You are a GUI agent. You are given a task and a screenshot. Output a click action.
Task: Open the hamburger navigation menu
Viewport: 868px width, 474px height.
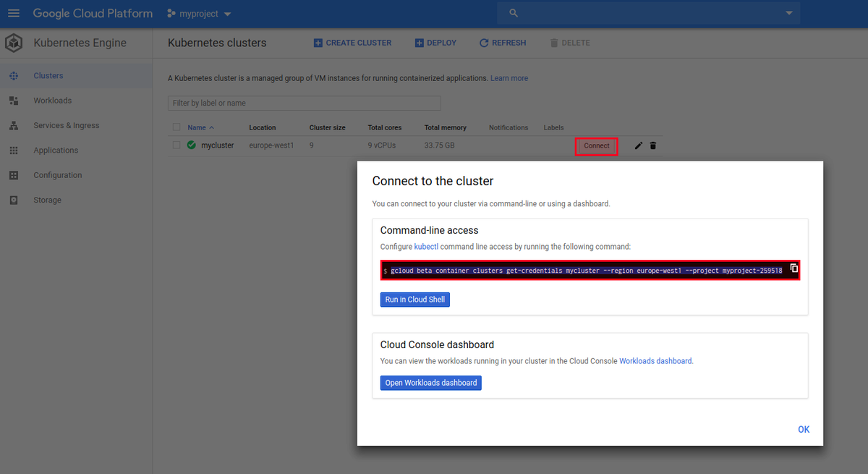coord(14,14)
